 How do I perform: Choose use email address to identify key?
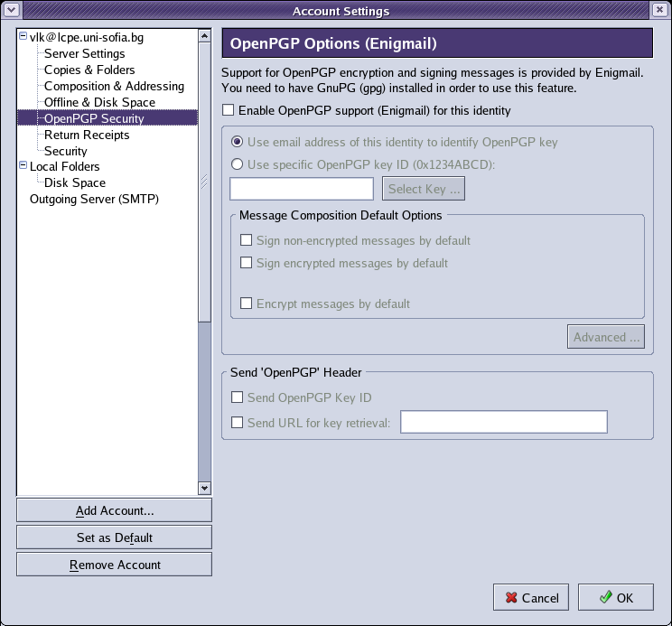[237, 142]
